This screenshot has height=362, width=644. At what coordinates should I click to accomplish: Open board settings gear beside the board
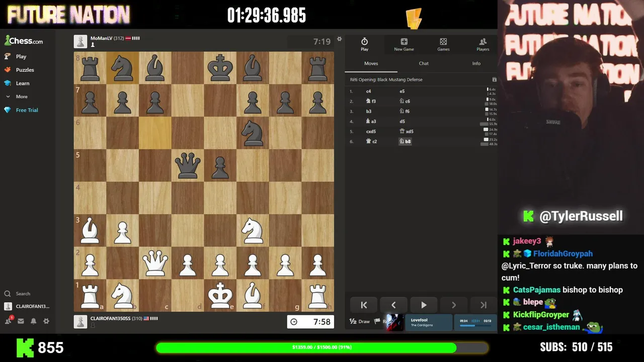(339, 39)
